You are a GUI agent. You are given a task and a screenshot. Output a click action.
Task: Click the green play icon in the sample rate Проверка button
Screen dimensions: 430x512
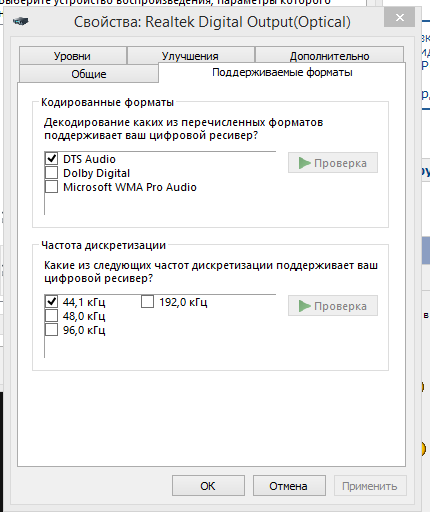pos(305,306)
